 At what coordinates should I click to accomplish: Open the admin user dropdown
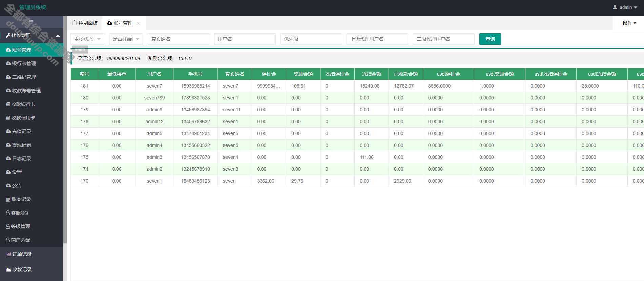625,7
